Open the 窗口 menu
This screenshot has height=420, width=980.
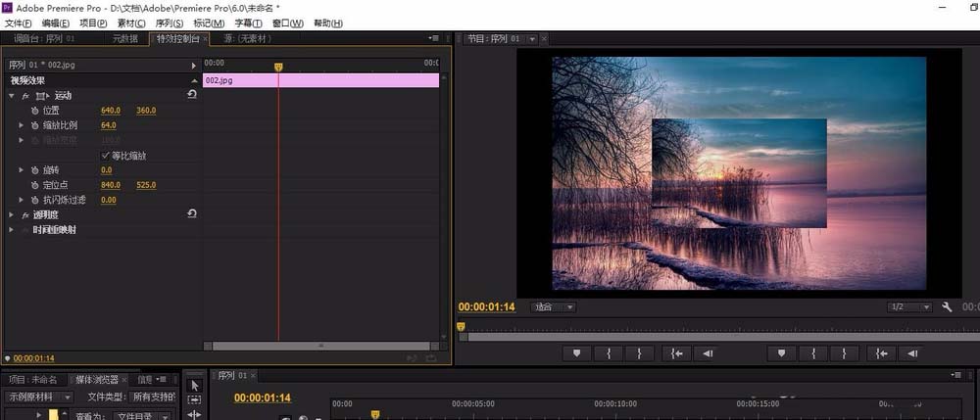pyautogui.click(x=288, y=23)
